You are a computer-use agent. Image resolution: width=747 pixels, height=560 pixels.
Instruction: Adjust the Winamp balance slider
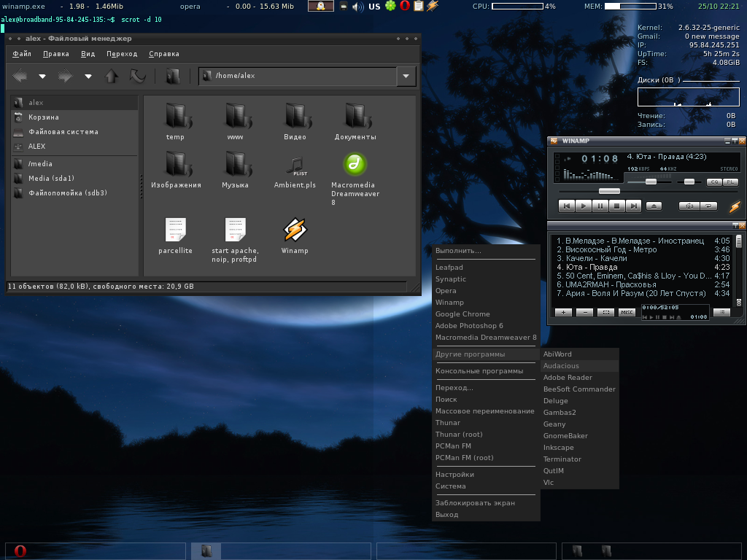(x=689, y=182)
